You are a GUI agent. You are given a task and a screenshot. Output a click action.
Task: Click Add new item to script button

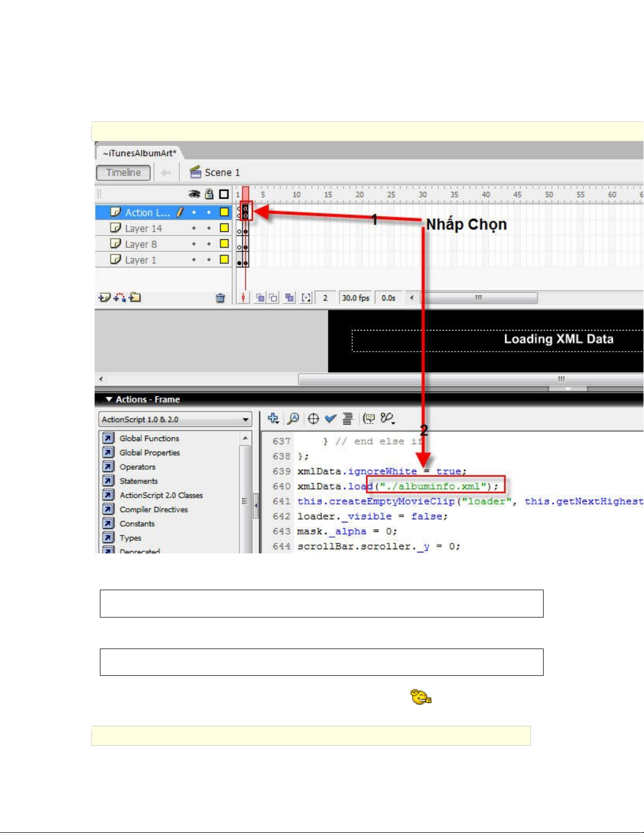pos(273,418)
